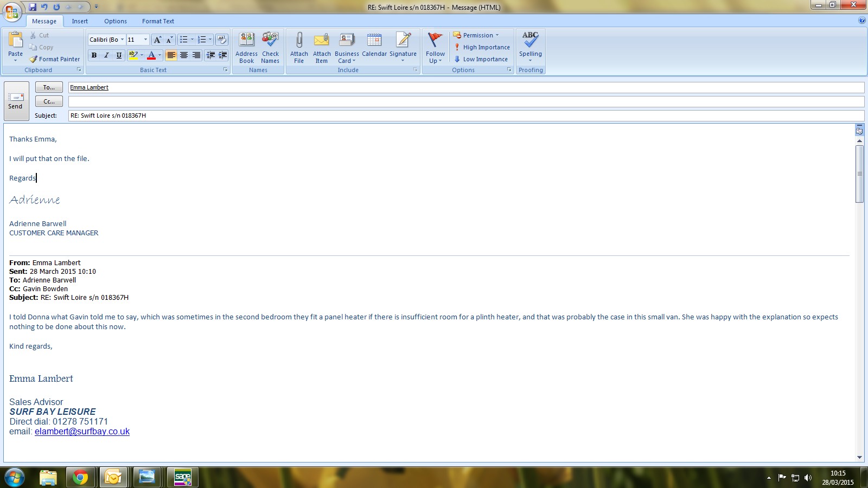Toggle Italic formatting
The height and width of the screenshot is (488, 868).
click(106, 55)
